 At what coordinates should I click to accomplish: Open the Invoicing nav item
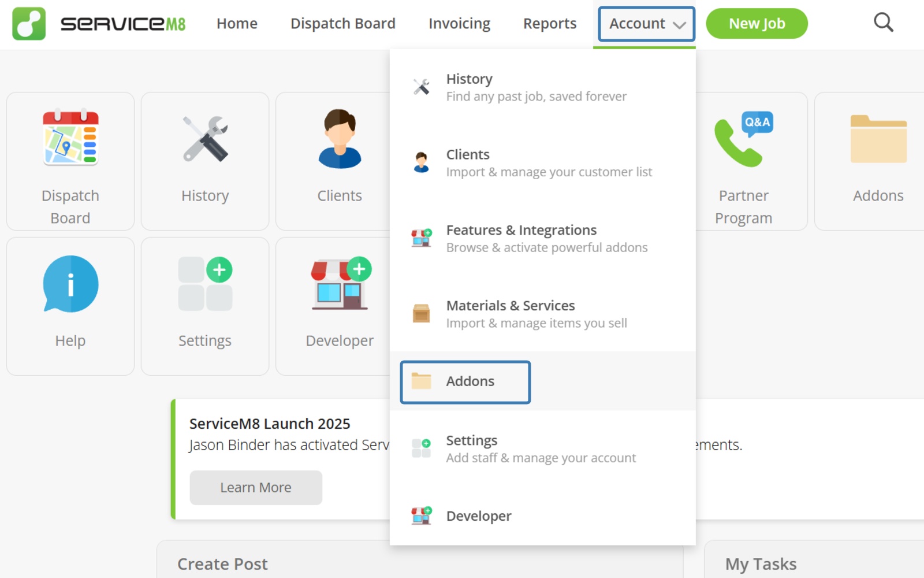(459, 24)
